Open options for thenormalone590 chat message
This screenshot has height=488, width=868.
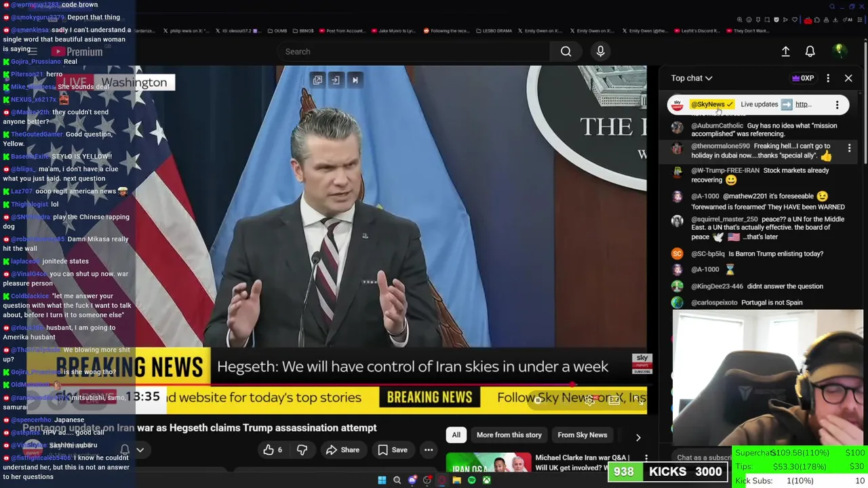click(849, 147)
